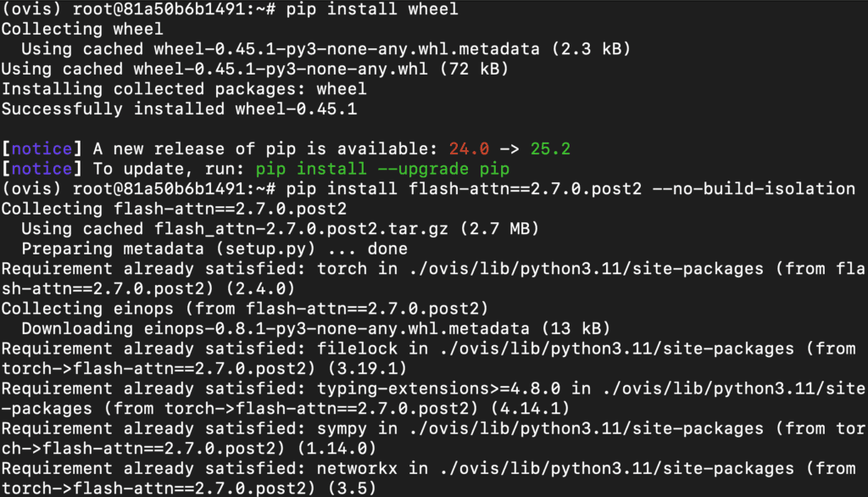Click the green 25.2 version number

[x=550, y=149]
